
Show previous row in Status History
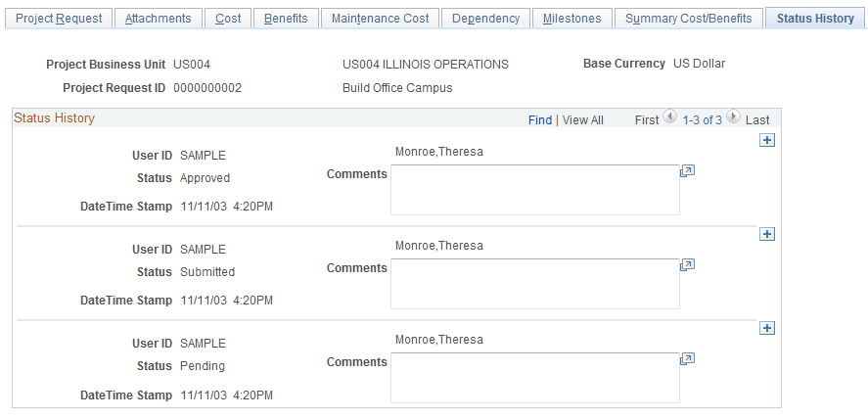tap(670, 117)
